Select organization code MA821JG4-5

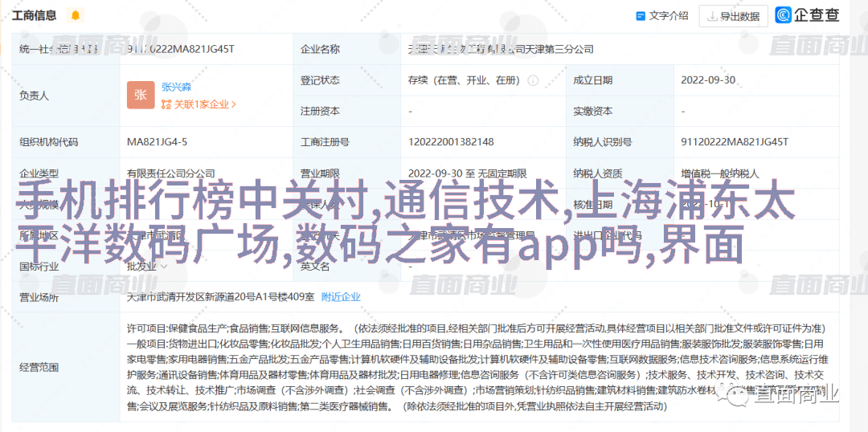pos(158,142)
